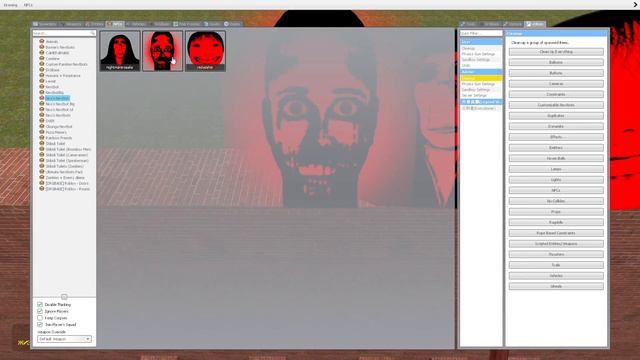Toggle the Ignore Players checkbox
Image resolution: width=640 pixels, height=360 pixels.
40,311
